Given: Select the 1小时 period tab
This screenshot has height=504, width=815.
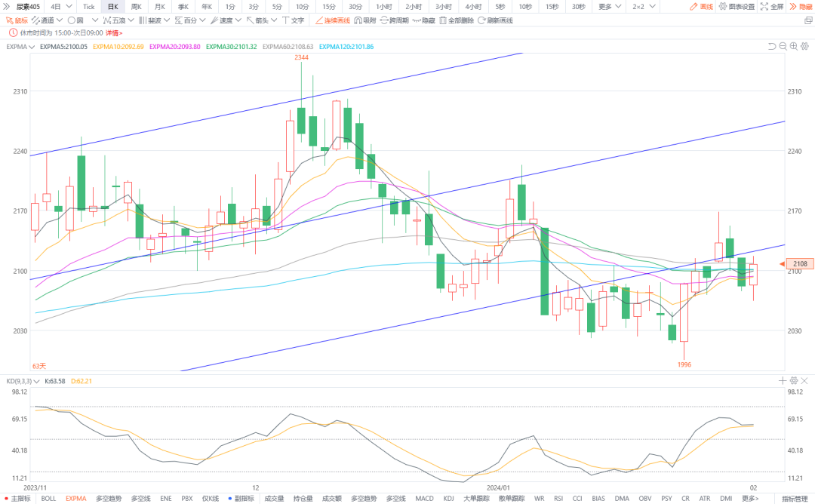Looking at the screenshot, I should pos(384,7).
